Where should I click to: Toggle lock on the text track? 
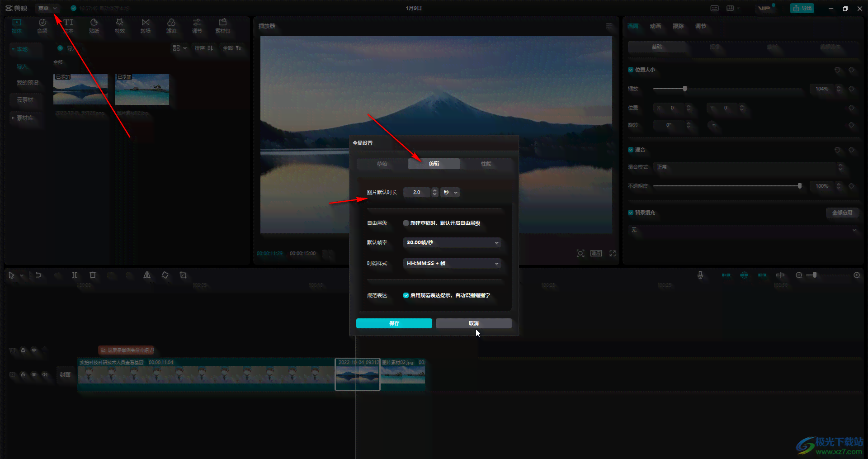(x=23, y=350)
